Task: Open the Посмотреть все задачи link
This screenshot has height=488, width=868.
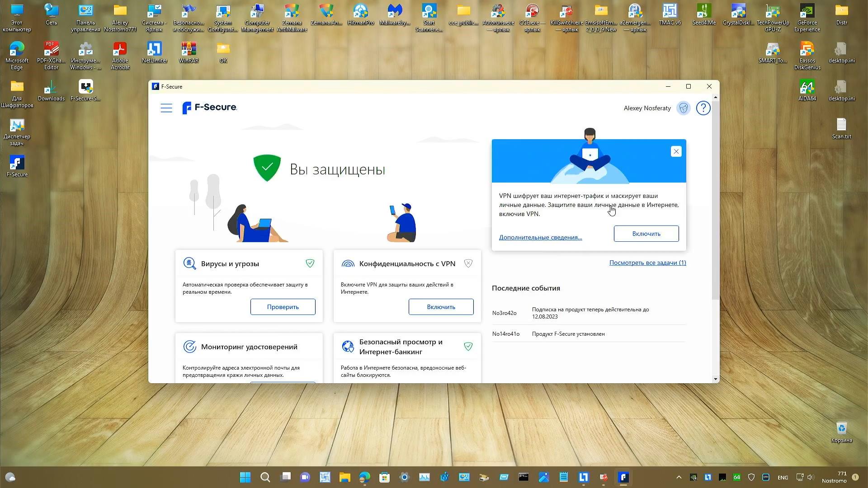Action: 647,263
